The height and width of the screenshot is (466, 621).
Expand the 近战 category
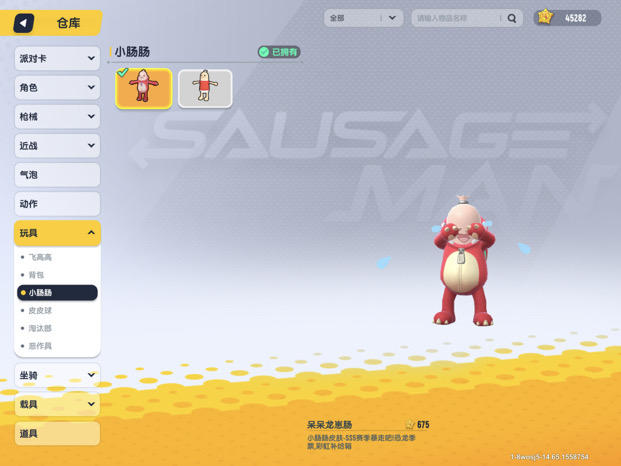pyautogui.click(x=57, y=146)
